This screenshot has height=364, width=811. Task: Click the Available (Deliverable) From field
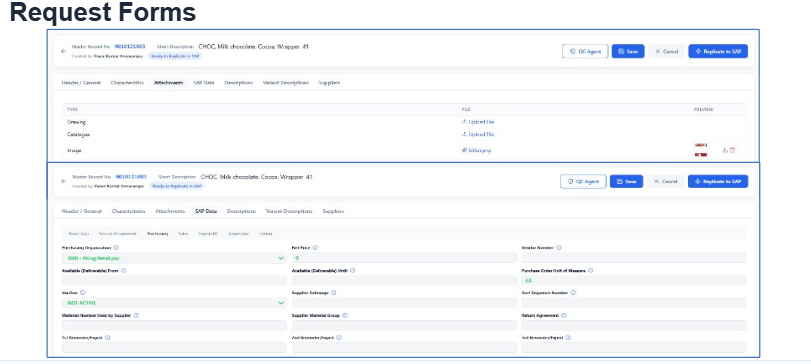point(174,280)
